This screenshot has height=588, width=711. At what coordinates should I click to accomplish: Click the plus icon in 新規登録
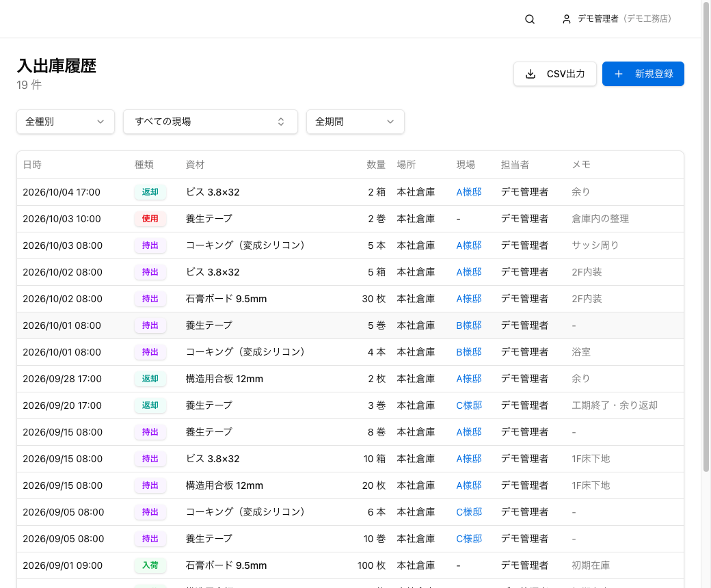[619, 74]
